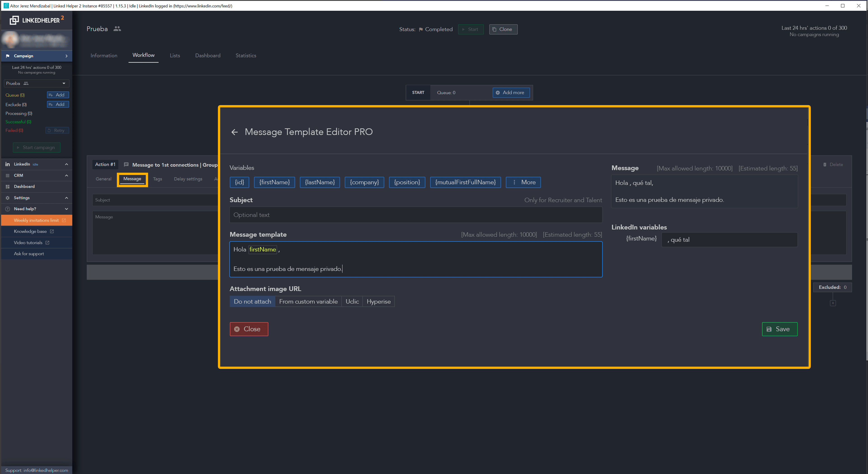This screenshot has height=474, width=868.
Task: Click the back arrow in Message Template Editor
Action: (235, 132)
